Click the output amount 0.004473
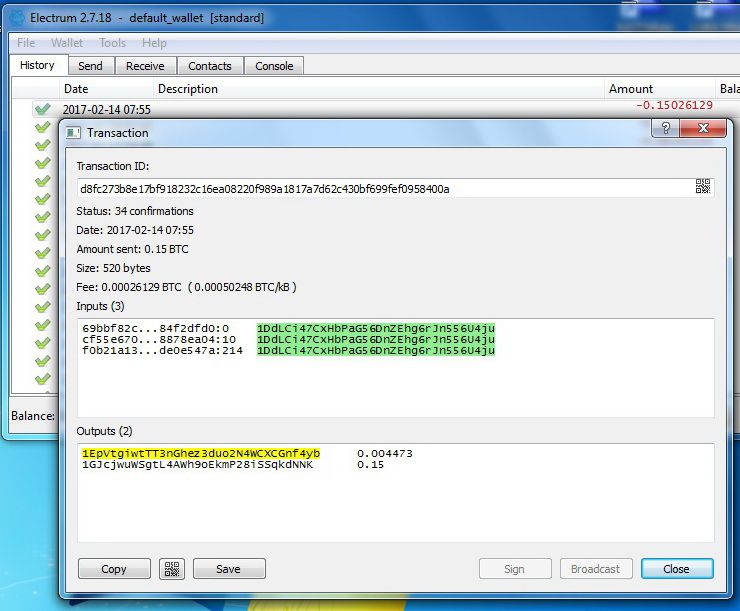Viewport: 740px width, 611px height. [385, 453]
